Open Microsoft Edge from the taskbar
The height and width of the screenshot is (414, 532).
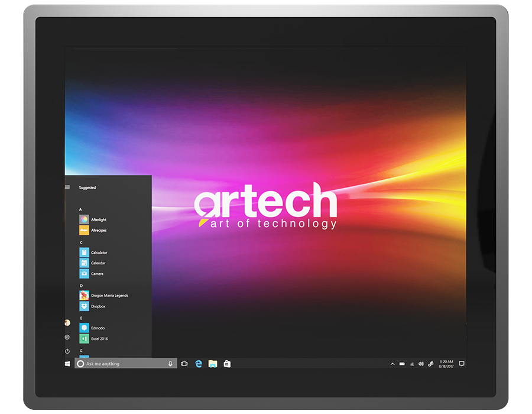(199, 364)
